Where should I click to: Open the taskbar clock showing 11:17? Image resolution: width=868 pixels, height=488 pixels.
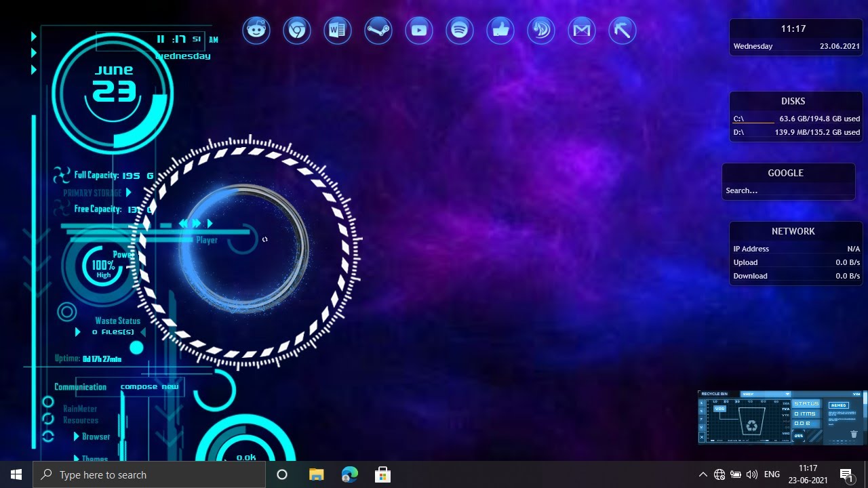(808, 474)
